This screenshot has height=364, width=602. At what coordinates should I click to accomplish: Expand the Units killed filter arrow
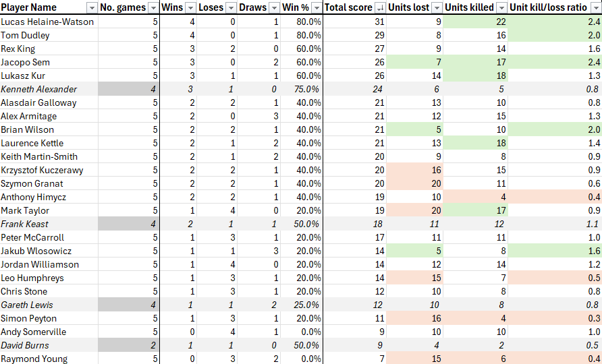click(501, 7)
